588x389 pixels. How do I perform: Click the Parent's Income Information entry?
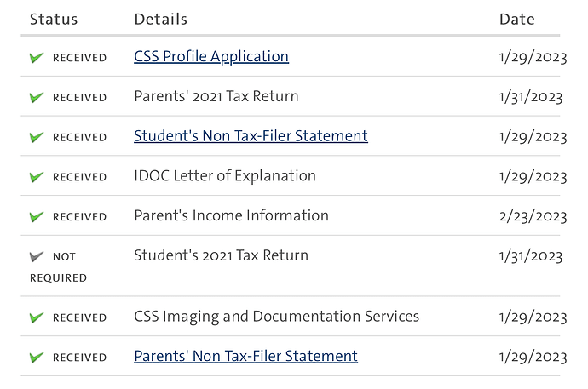tap(231, 216)
